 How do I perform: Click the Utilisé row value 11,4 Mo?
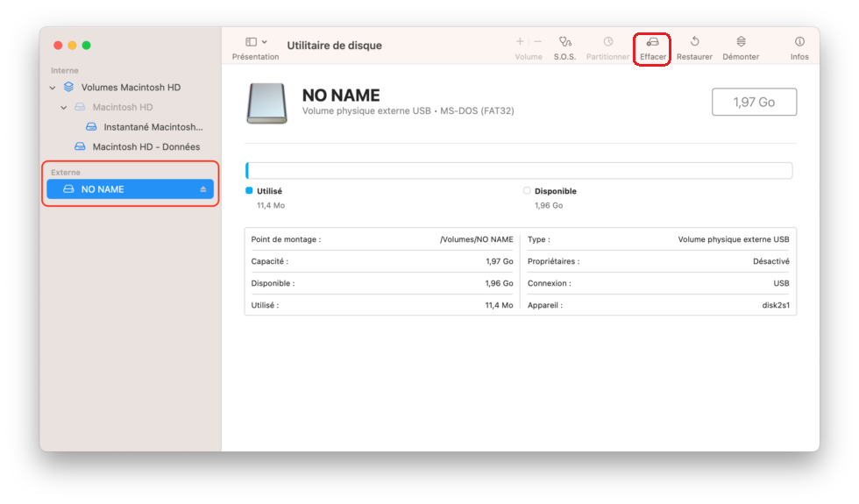(499, 305)
